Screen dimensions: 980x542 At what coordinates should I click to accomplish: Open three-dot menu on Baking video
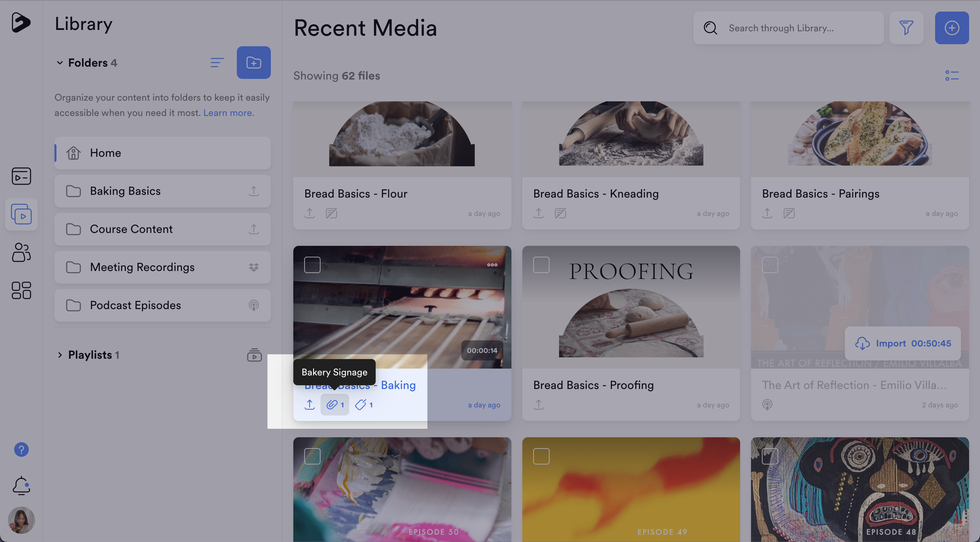(492, 265)
